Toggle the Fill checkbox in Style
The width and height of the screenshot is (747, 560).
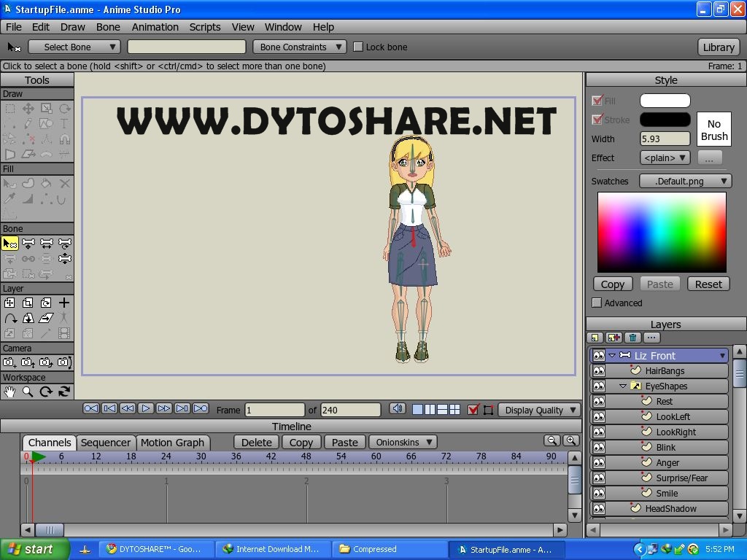coord(597,100)
